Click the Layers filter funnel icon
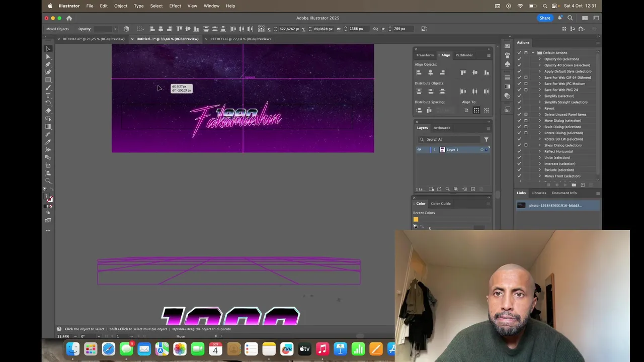The height and width of the screenshot is (362, 644). [x=486, y=139]
